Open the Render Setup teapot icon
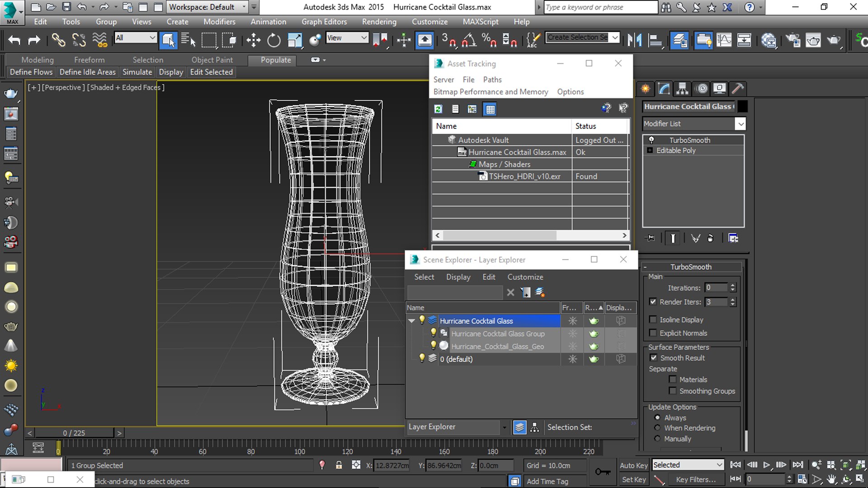 tap(793, 40)
